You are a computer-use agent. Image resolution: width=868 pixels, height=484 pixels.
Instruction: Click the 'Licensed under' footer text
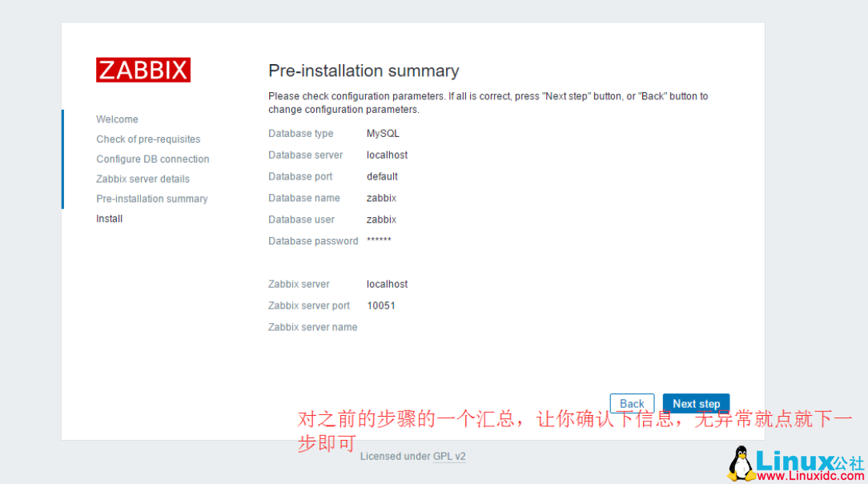pos(396,456)
